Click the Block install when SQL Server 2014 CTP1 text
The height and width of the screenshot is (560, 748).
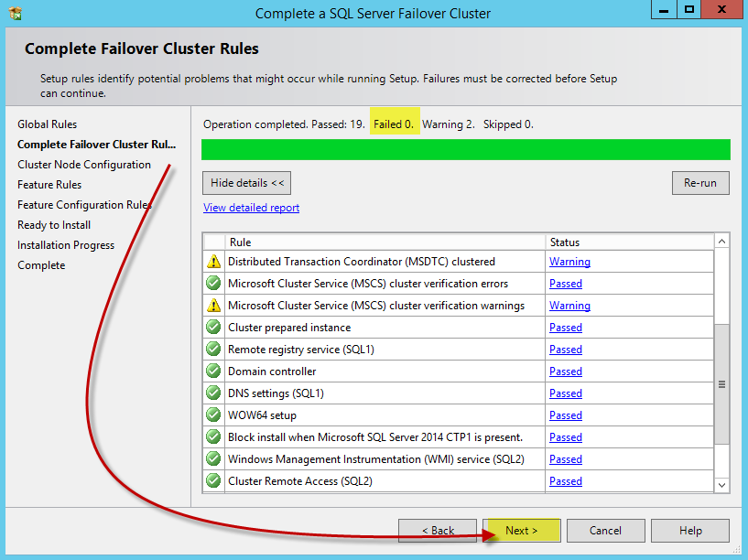[x=375, y=437]
